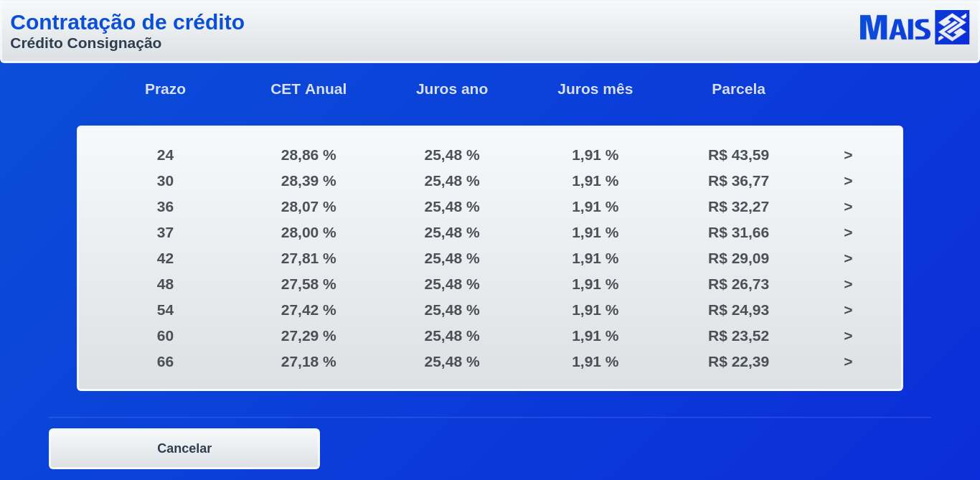This screenshot has width=980, height=480.
Task: Click the arrow for the 24-month option
Action: point(848,155)
